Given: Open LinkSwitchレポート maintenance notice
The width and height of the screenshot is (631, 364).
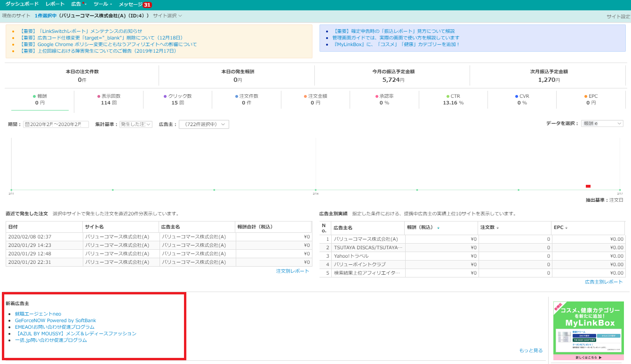Looking at the screenshot, I should 81,31.
